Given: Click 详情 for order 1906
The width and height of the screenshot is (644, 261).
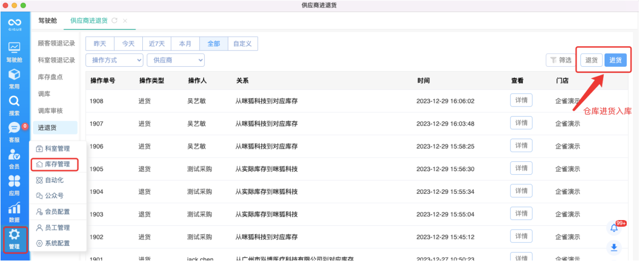Looking at the screenshot, I should pyautogui.click(x=521, y=145).
